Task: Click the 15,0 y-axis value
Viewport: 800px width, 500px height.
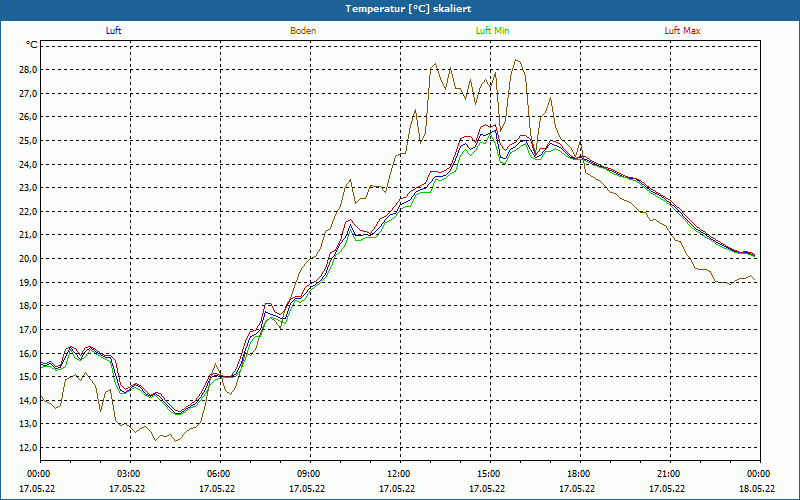Action: [29, 377]
